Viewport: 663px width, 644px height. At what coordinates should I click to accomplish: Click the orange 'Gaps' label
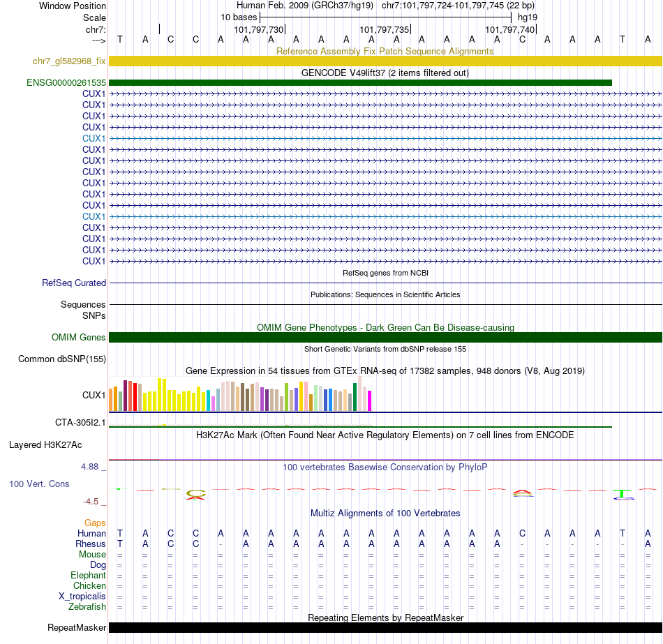(95, 523)
